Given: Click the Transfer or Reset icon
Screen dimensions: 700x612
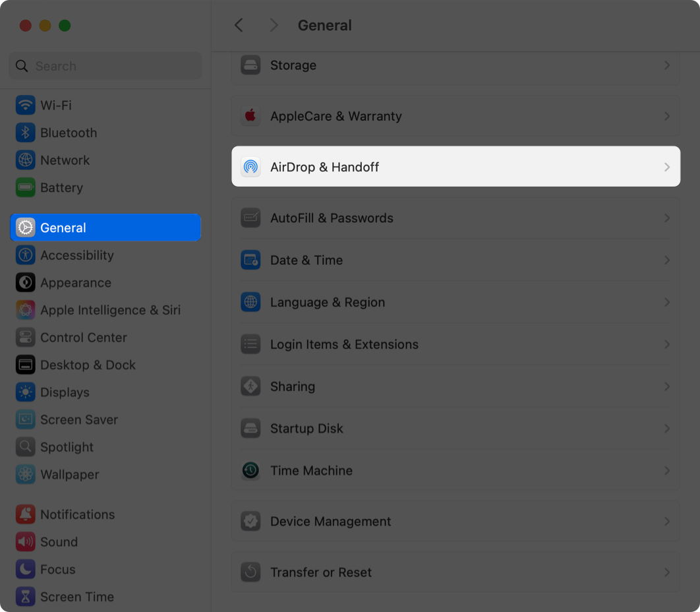Looking at the screenshot, I should [x=250, y=572].
